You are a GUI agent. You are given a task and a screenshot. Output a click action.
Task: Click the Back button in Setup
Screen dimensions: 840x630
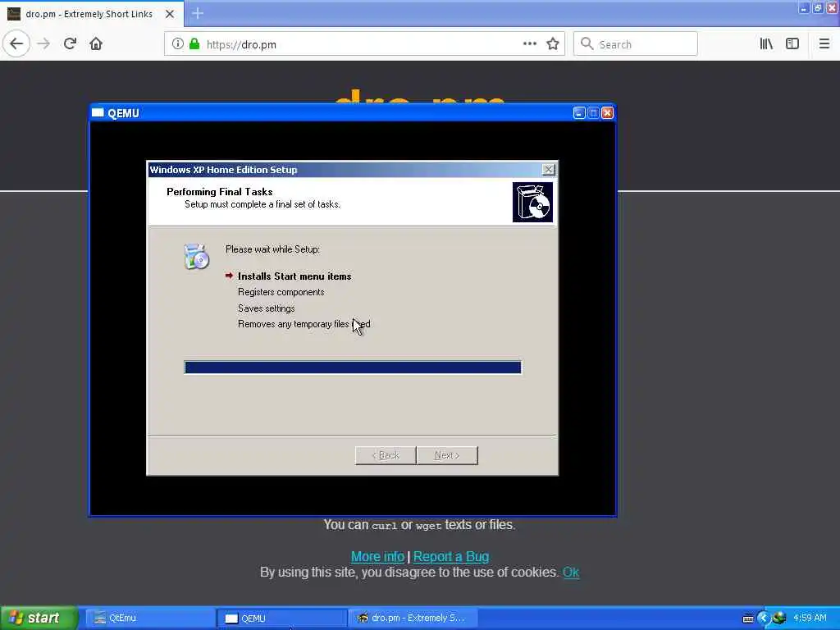pyautogui.click(x=386, y=455)
